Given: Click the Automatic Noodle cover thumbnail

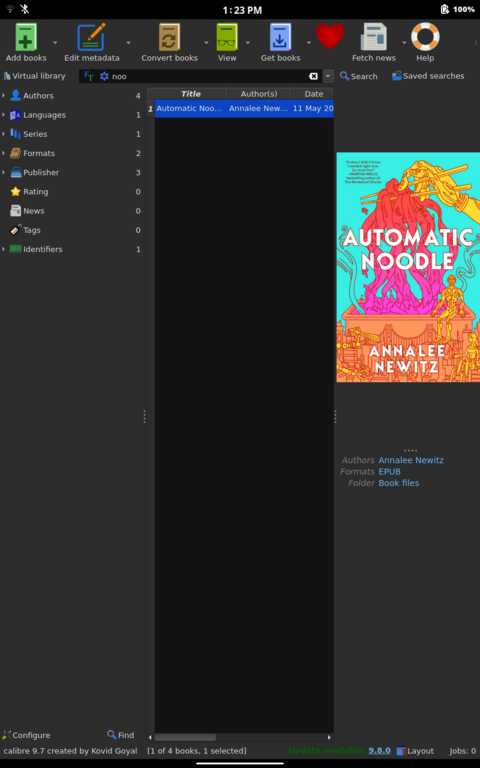Looking at the screenshot, I should (408, 267).
